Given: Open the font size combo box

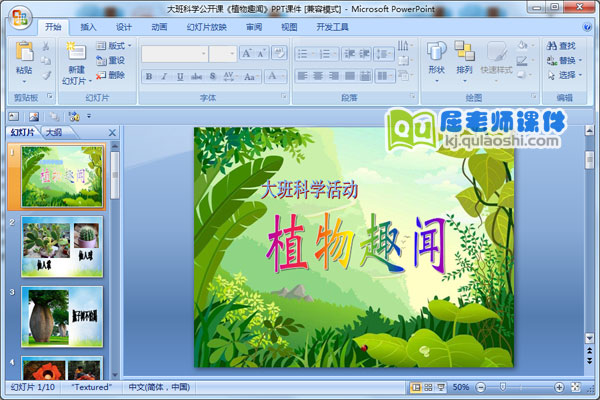Looking at the screenshot, I should point(223,54).
